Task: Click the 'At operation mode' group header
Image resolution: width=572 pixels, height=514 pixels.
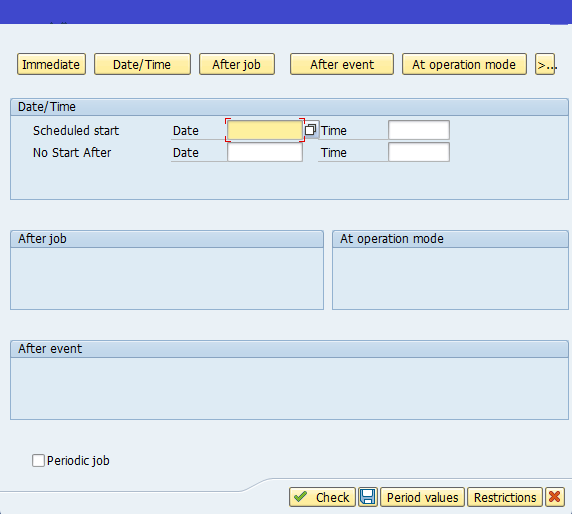Action: [x=450, y=239]
